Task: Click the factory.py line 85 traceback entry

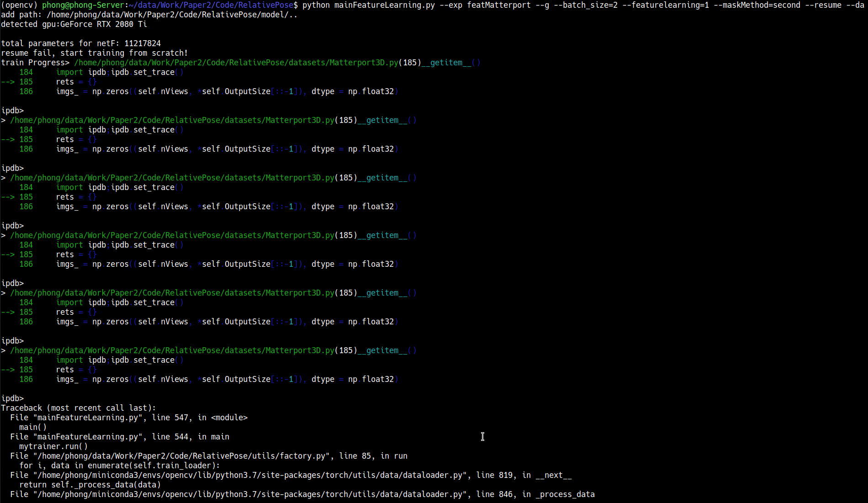Action: click(209, 456)
